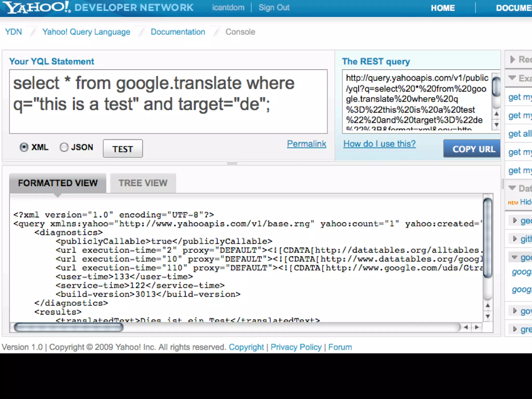Click the REST query scroll up arrow
Image resolution: width=532 pixels, height=399 pixels.
pyautogui.click(x=496, y=114)
